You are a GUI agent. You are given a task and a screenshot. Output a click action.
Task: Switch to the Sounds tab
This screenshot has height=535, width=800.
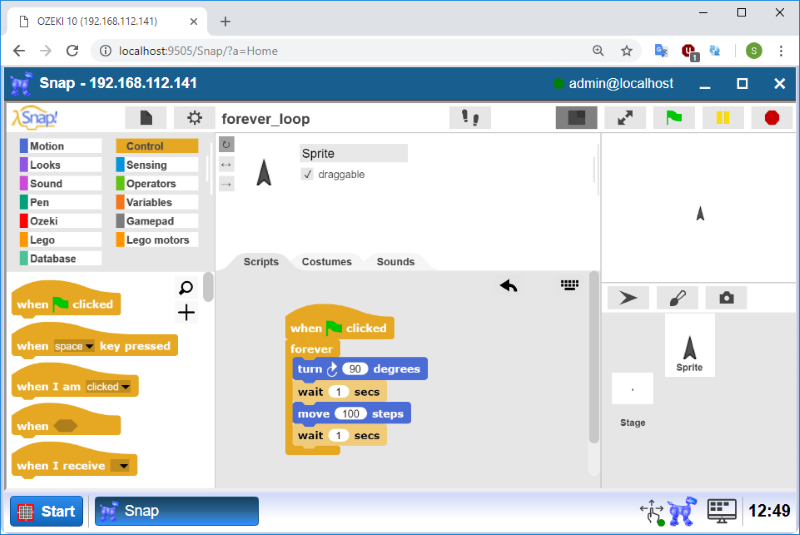[x=395, y=262]
